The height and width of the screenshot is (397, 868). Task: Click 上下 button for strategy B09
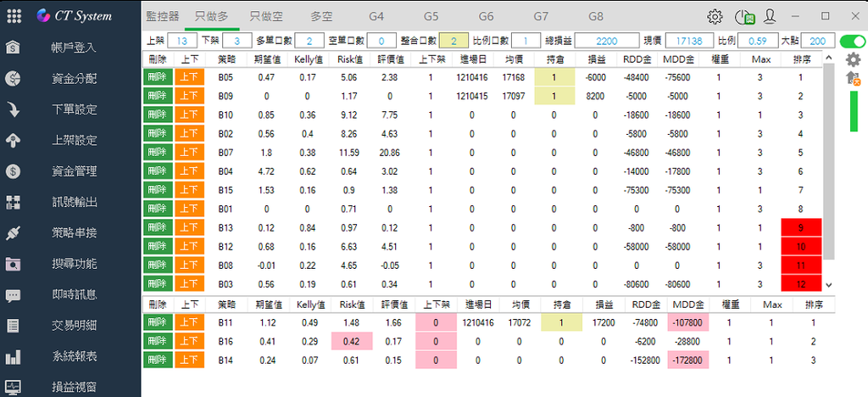[189, 97]
